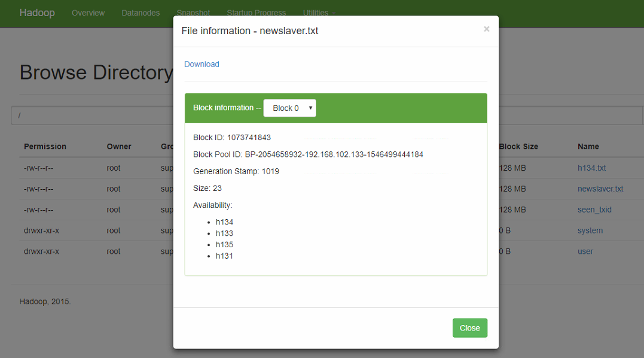The image size is (644, 358).
Task: Click the Owner column header
Action: click(119, 146)
